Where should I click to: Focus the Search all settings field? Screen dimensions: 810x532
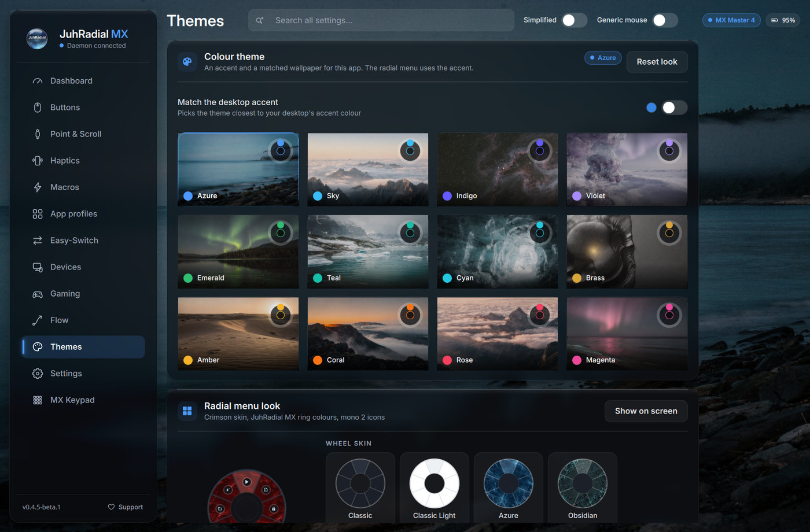coord(381,20)
